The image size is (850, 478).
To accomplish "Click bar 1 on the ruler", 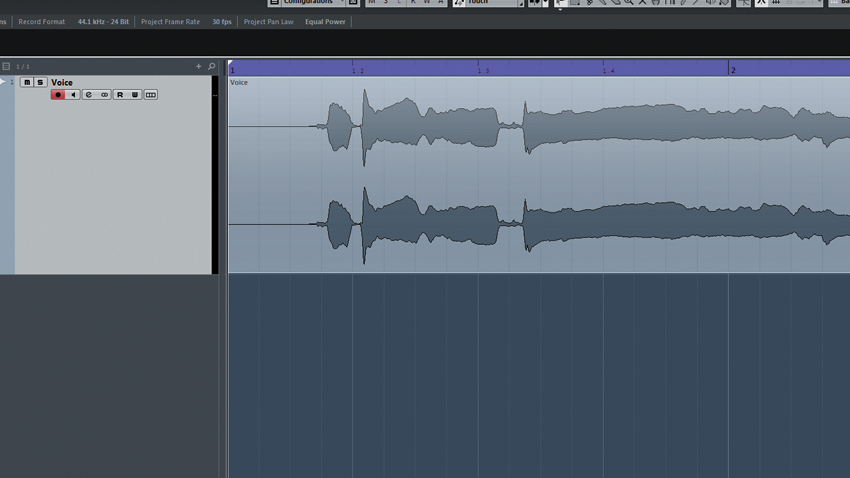I will 232,70.
